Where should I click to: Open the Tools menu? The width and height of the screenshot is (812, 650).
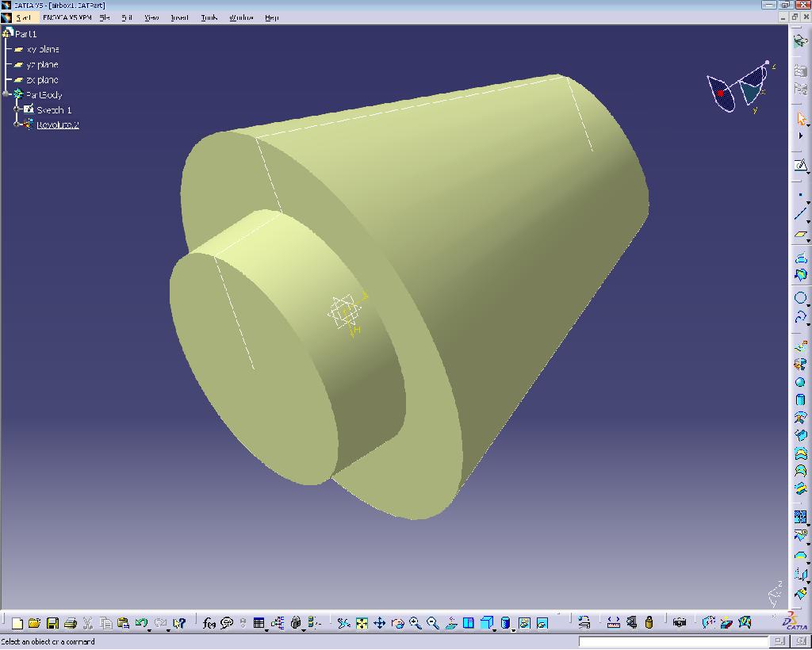tap(209, 17)
